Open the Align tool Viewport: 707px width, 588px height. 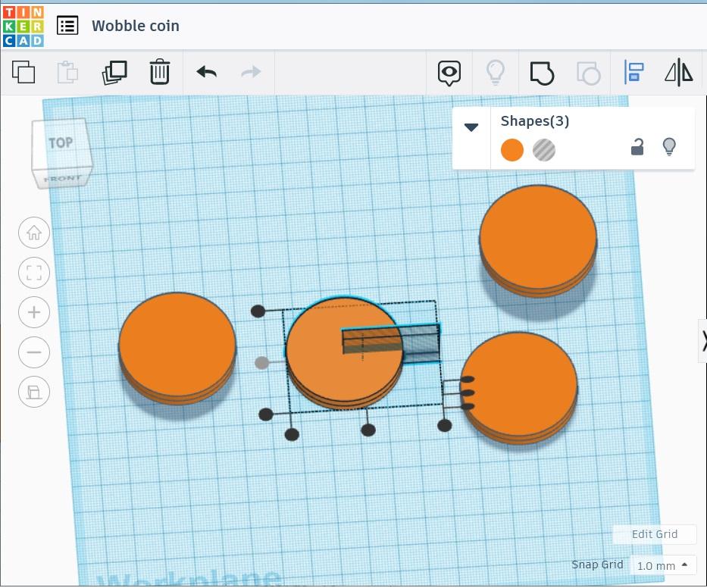(633, 72)
